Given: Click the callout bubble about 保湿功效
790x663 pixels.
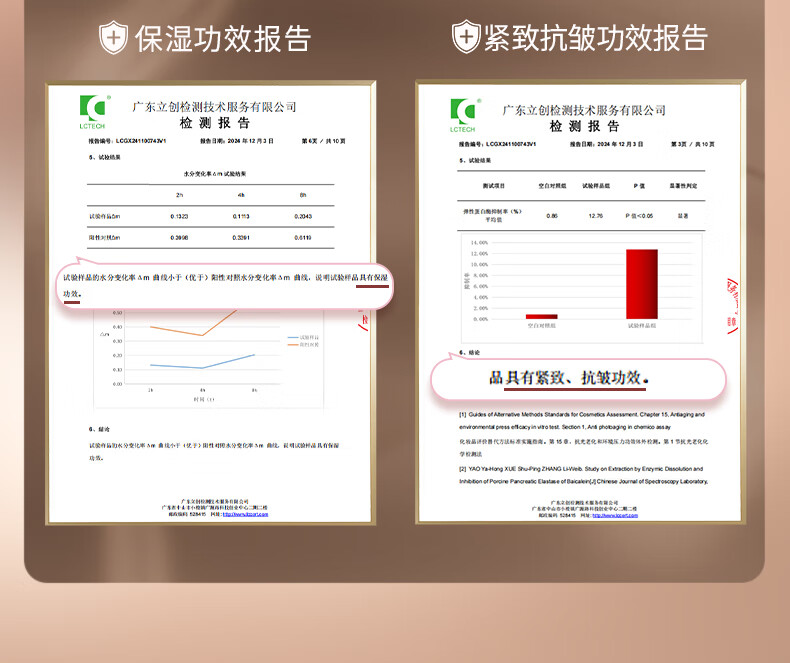Looking at the screenshot, I should pos(225,286).
